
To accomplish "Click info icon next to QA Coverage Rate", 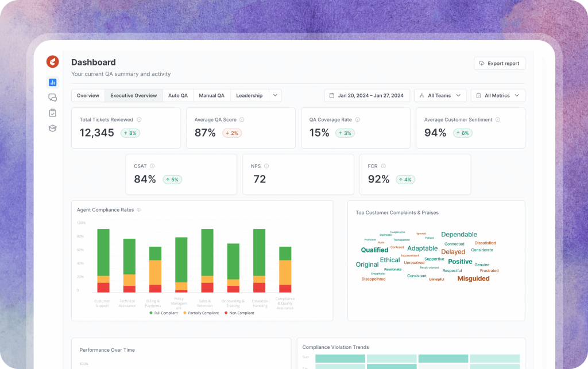I will tap(358, 119).
